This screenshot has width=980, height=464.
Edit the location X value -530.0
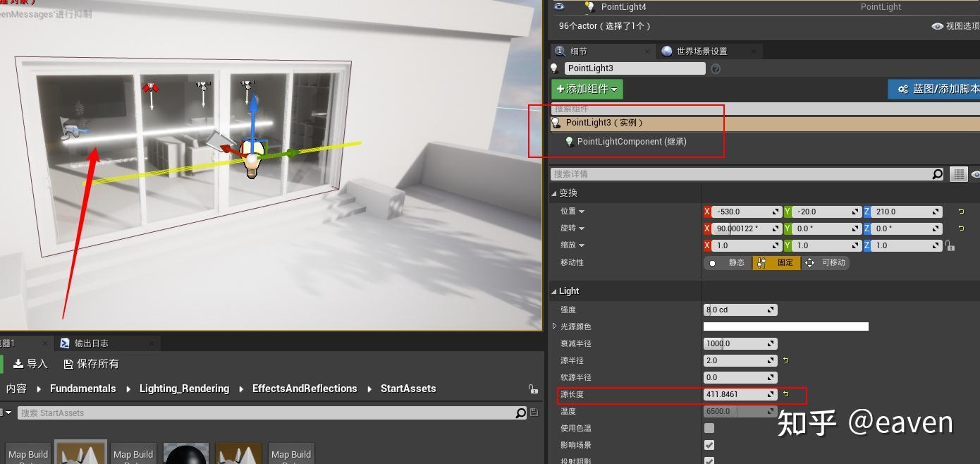(x=747, y=212)
